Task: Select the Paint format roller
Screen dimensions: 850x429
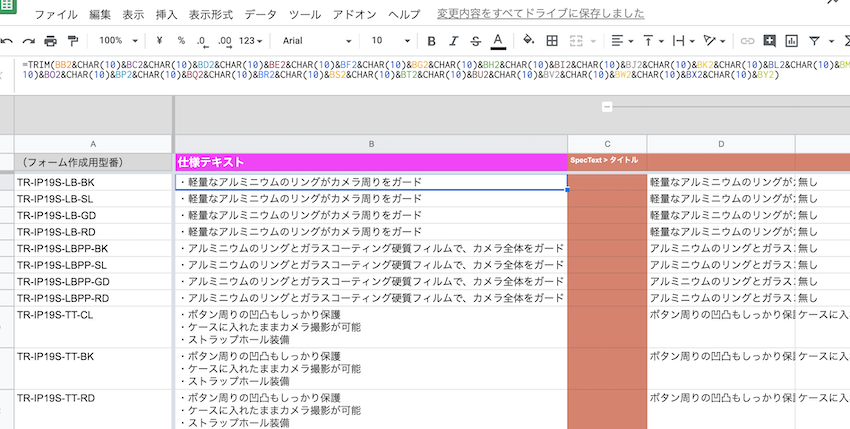Action: click(x=72, y=41)
